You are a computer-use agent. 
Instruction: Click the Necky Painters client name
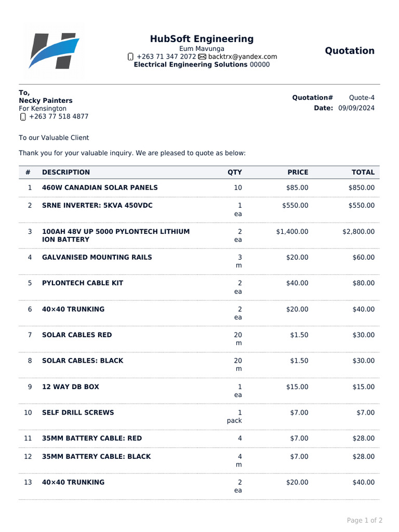pos(46,101)
